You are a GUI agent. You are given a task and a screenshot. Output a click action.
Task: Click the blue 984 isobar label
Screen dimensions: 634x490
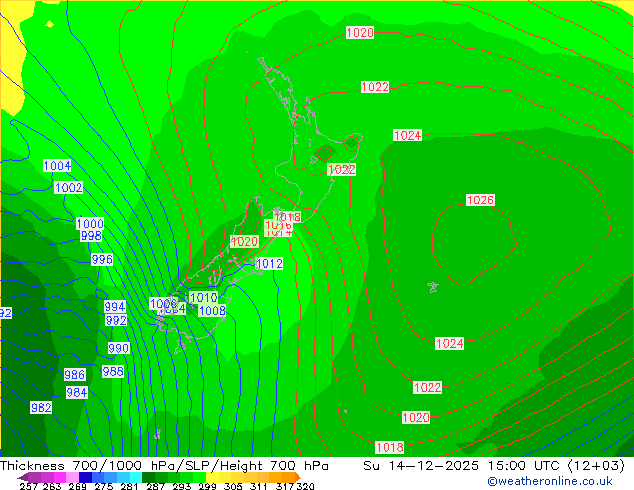click(x=77, y=393)
